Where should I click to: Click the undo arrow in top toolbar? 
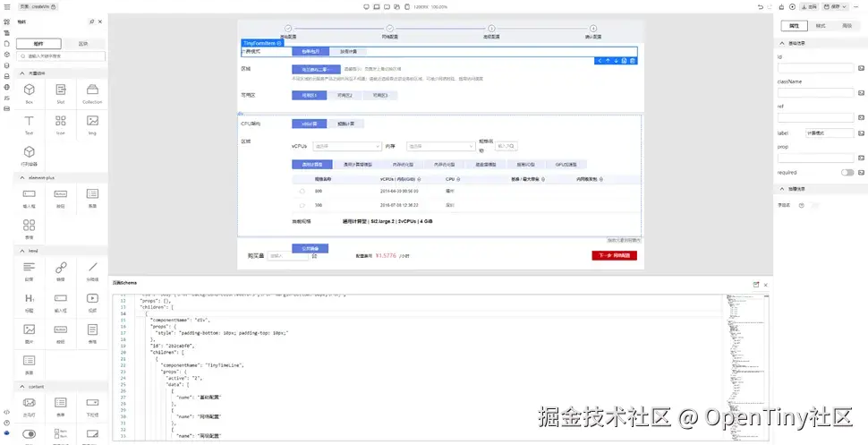click(761, 6)
